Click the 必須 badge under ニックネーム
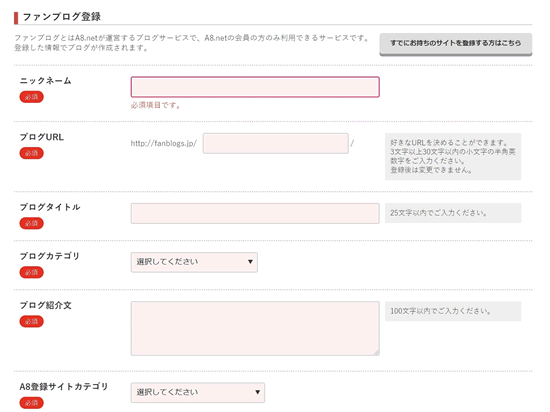This screenshot has height=412, width=550. [x=32, y=97]
